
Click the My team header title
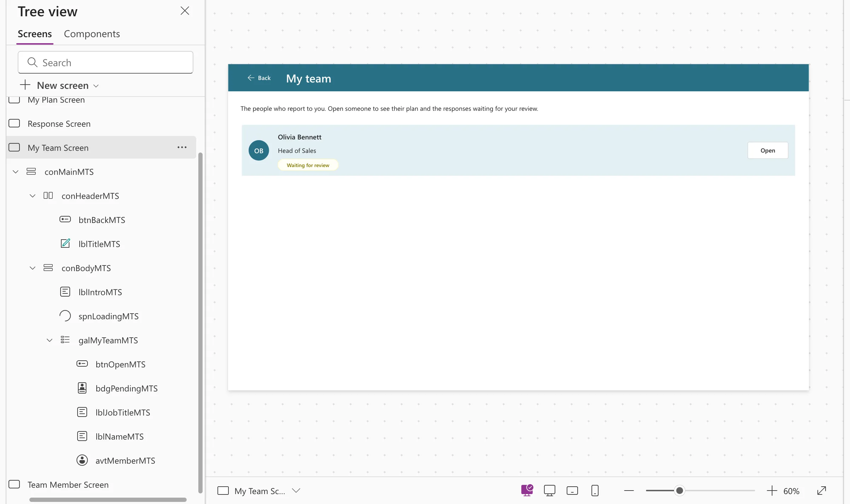tap(308, 79)
